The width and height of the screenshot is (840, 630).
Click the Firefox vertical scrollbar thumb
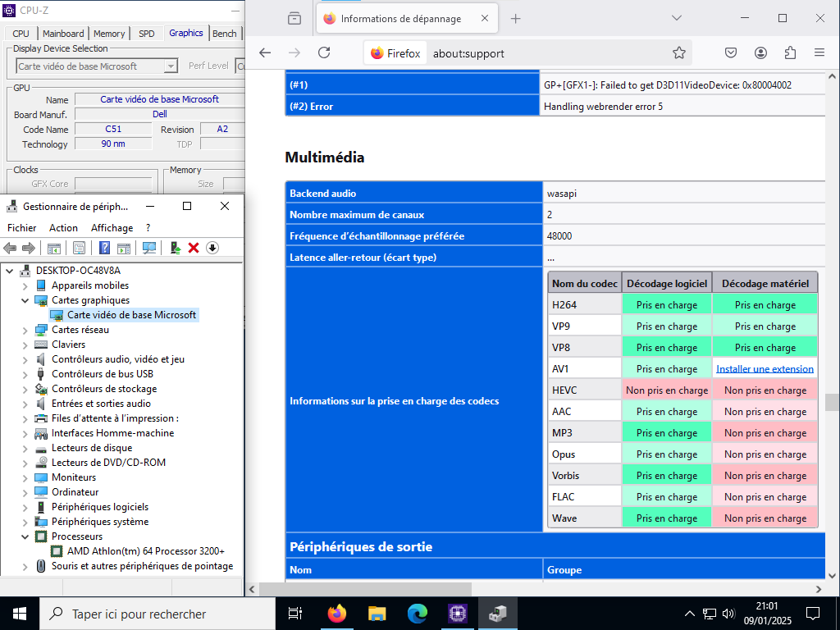pyautogui.click(x=832, y=402)
